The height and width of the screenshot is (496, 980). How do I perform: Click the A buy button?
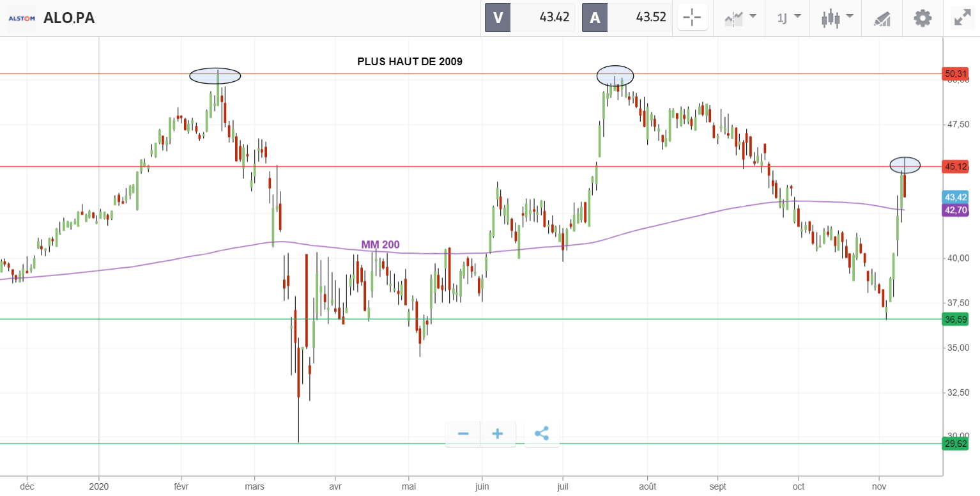pos(595,18)
